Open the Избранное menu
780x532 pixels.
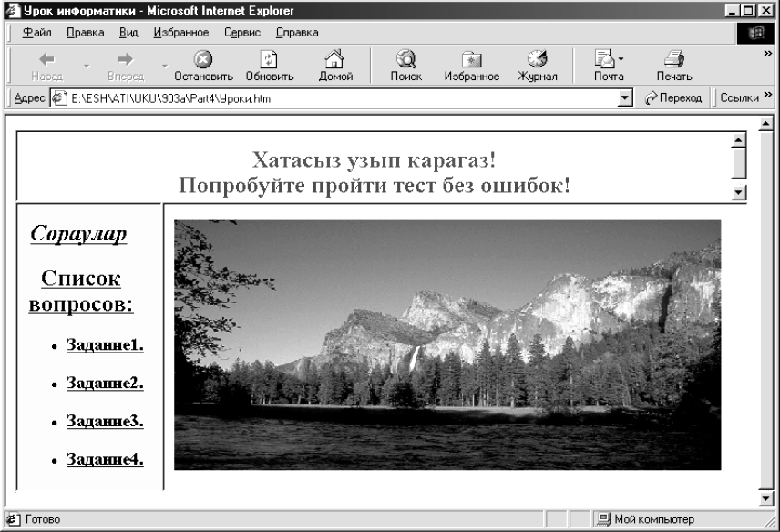click(x=181, y=33)
